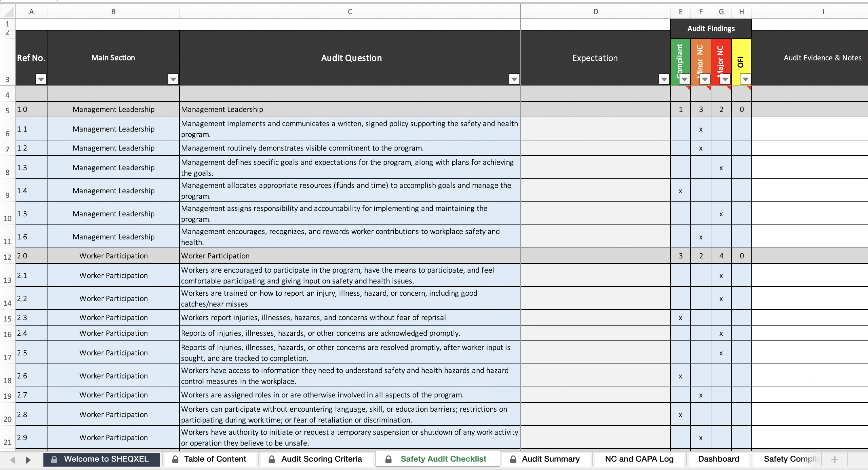This screenshot has height=470, width=868.
Task: Open the Audit Question filter dropdown
Action: pyautogui.click(x=514, y=79)
